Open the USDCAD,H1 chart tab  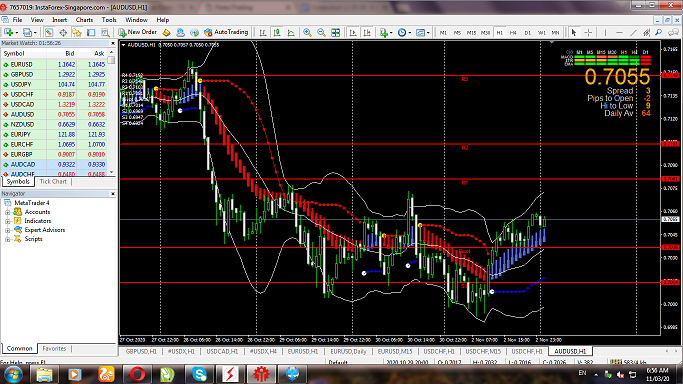[x=222, y=351]
